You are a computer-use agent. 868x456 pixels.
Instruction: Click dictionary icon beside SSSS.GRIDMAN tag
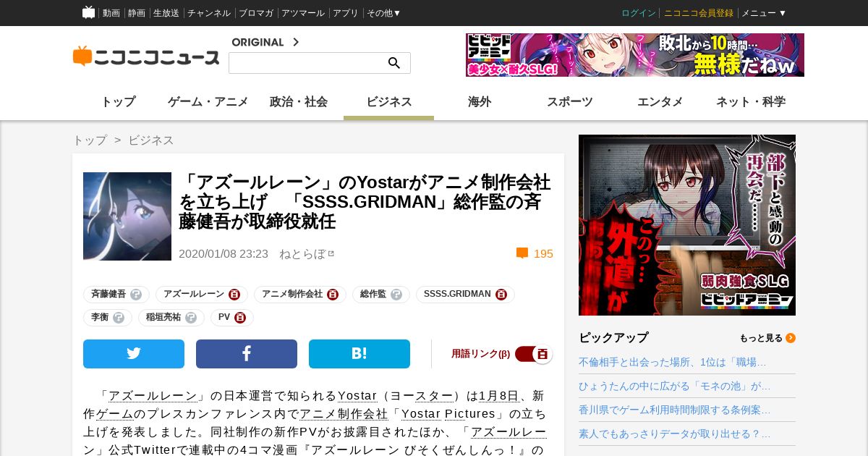point(501,295)
